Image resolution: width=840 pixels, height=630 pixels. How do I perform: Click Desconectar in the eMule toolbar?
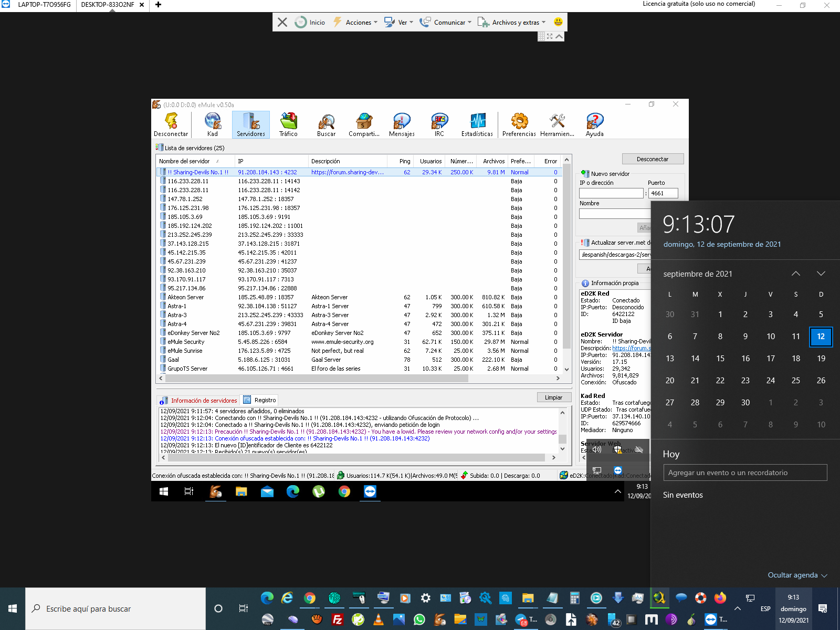pyautogui.click(x=171, y=125)
